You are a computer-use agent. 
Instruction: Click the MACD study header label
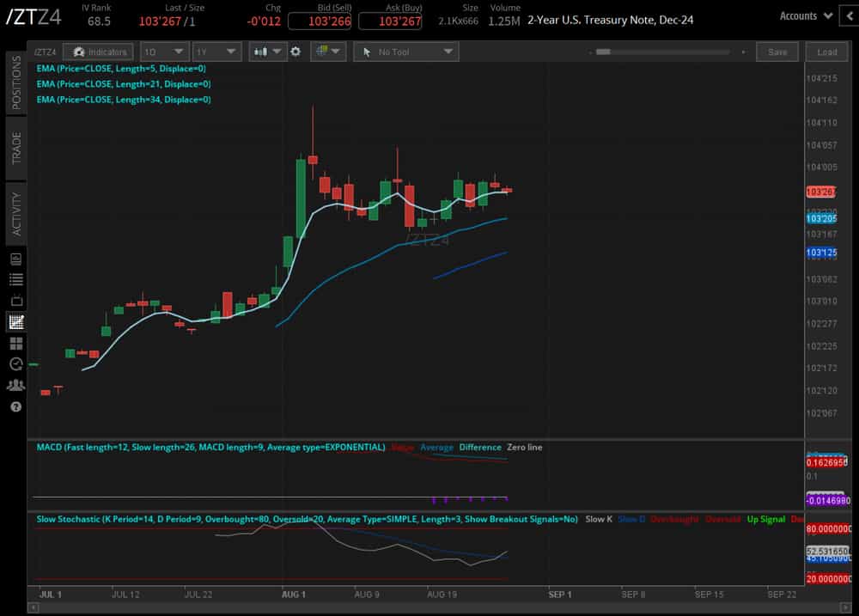(x=211, y=448)
